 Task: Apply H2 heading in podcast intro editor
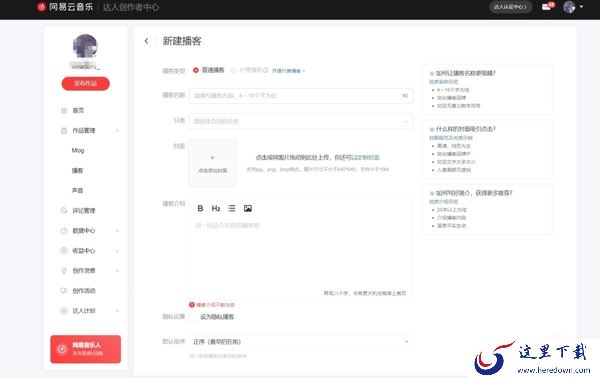point(216,208)
